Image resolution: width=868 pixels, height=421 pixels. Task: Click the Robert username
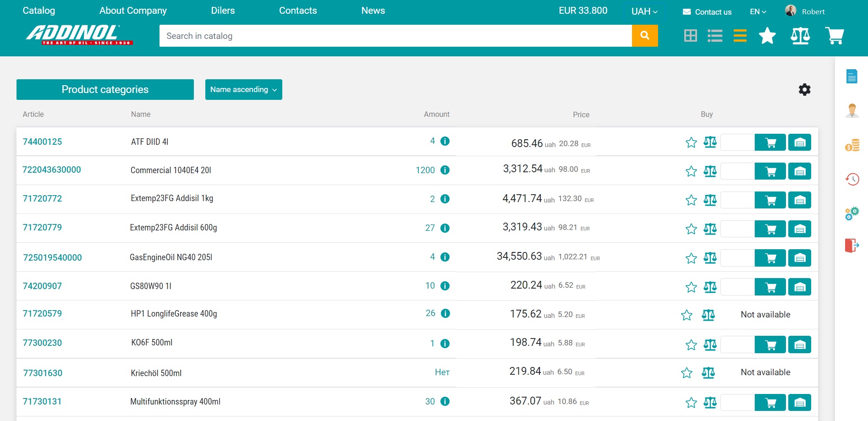[813, 12]
